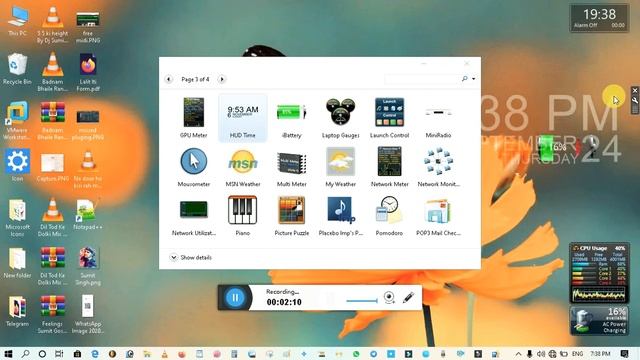The height and width of the screenshot is (360, 640).
Task: Open This PC desktop icon
Action: [17, 21]
